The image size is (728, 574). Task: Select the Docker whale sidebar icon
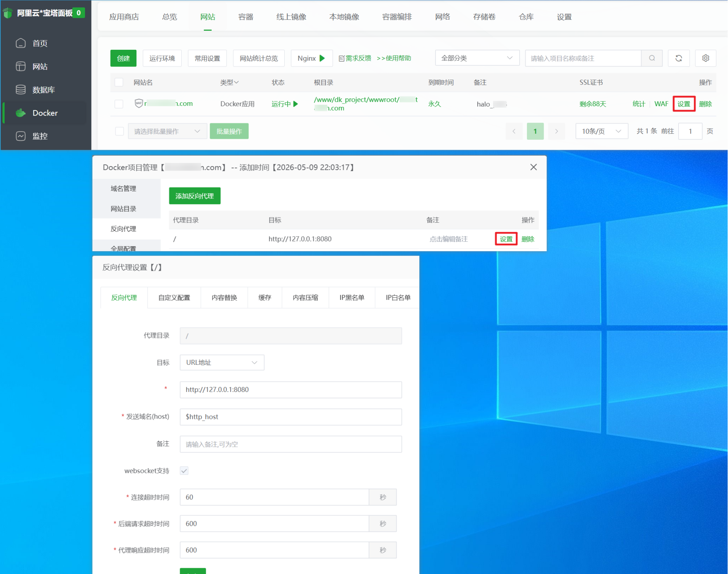[x=21, y=113]
